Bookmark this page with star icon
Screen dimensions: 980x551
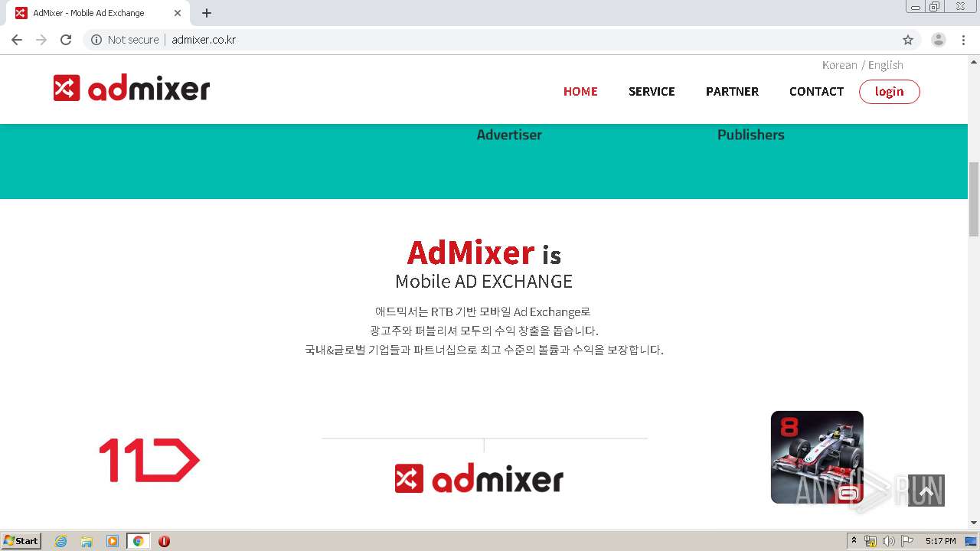click(x=908, y=40)
